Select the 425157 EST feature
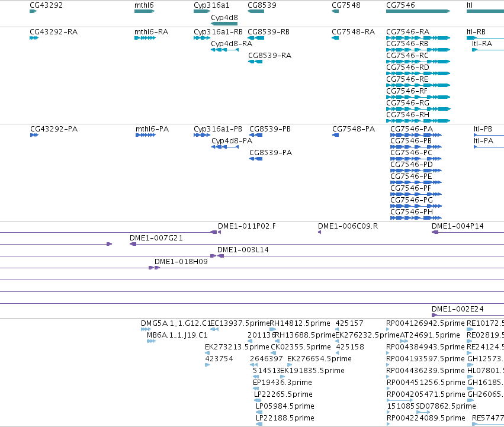 pyautogui.click(x=337, y=329)
